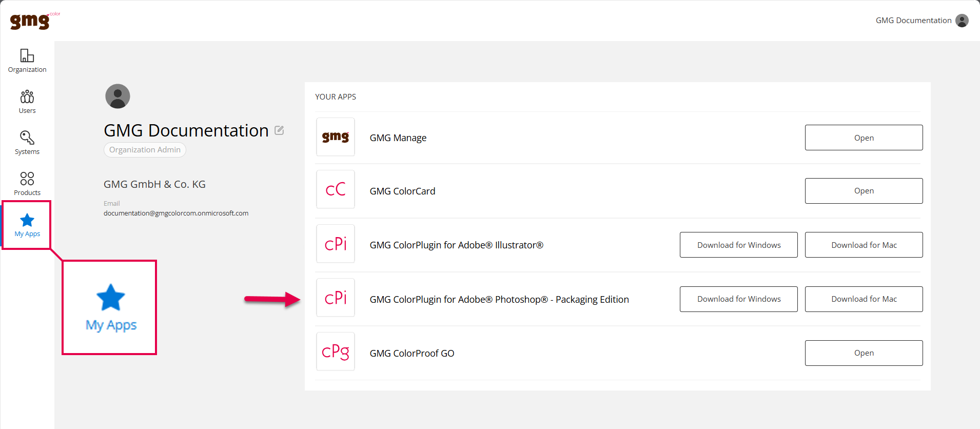This screenshot has width=980, height=429.
Task: Click the GMG color logo
Action: tap(34, 21)
